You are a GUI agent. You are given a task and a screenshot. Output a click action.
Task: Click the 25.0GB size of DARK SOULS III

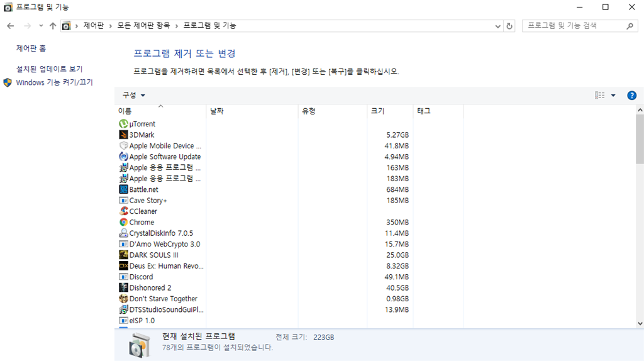tap(397, 255)
